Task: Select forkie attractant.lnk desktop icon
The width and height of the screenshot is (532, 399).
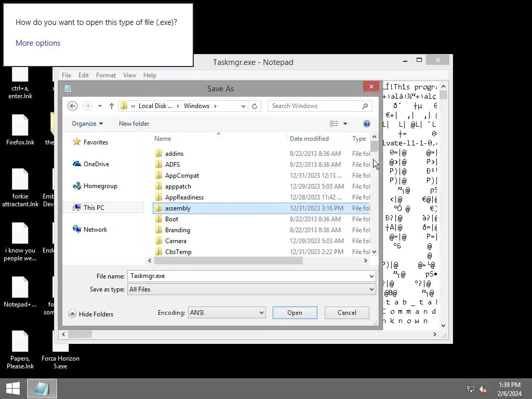Action: [20, 188]
